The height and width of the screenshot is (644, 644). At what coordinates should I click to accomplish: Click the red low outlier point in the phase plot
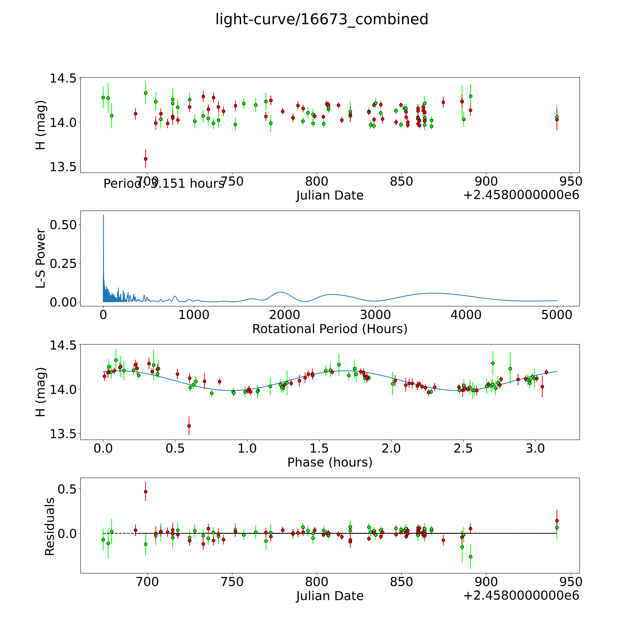pos(189,426)
